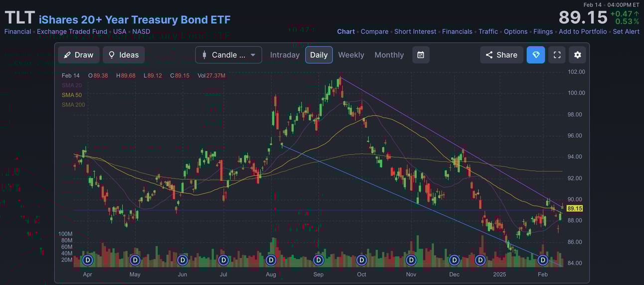This screenshot has height=285, width=644.
Task: Click the C89.15 close value readout
Action: coord(179,76)
